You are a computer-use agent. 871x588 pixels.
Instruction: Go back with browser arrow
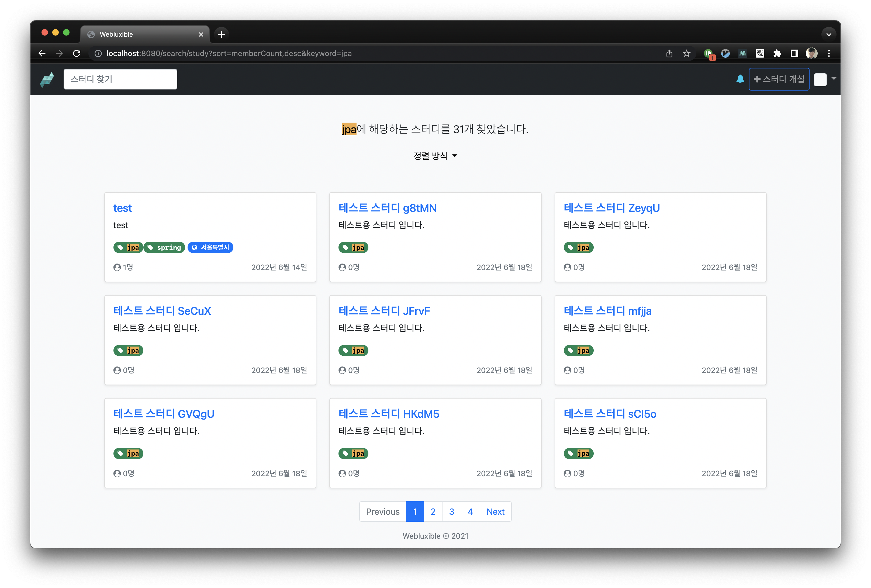(42, 53)
